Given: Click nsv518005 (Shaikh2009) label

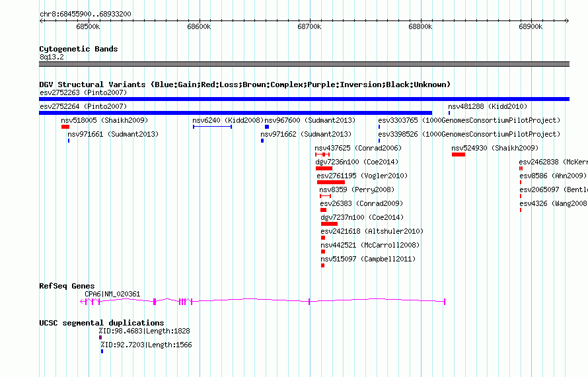Looking at the screenshot, I should 104,120.
